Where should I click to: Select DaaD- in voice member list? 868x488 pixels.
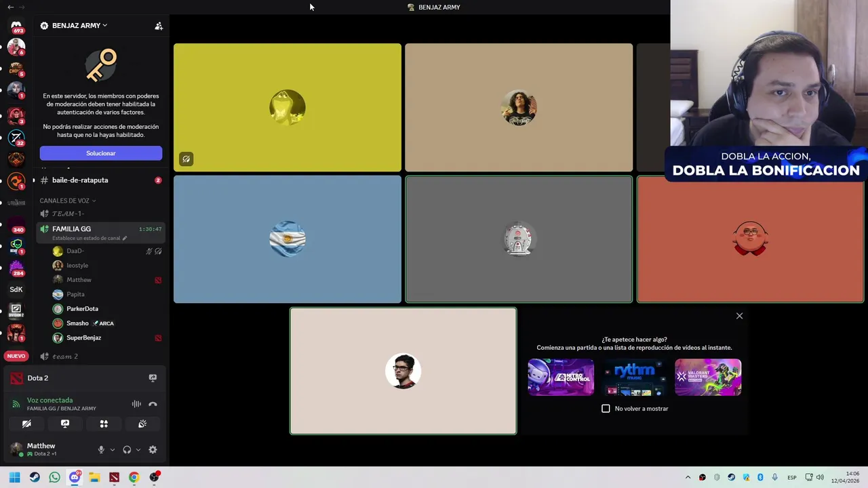[x=107, y=251]
